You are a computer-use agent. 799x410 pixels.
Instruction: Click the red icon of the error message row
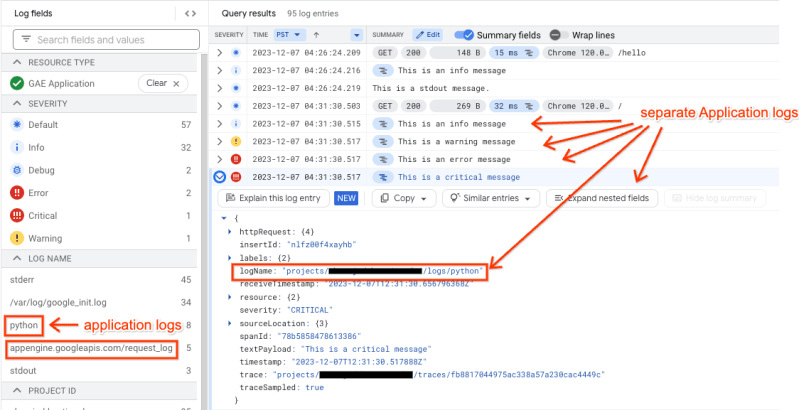[235, 159]
